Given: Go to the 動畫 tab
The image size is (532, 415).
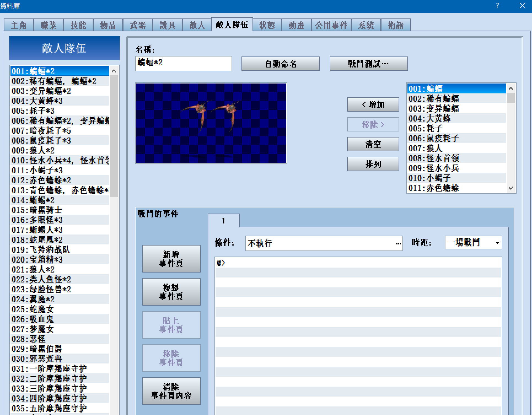Looking at the screenshot, I should tap(297, 25).
